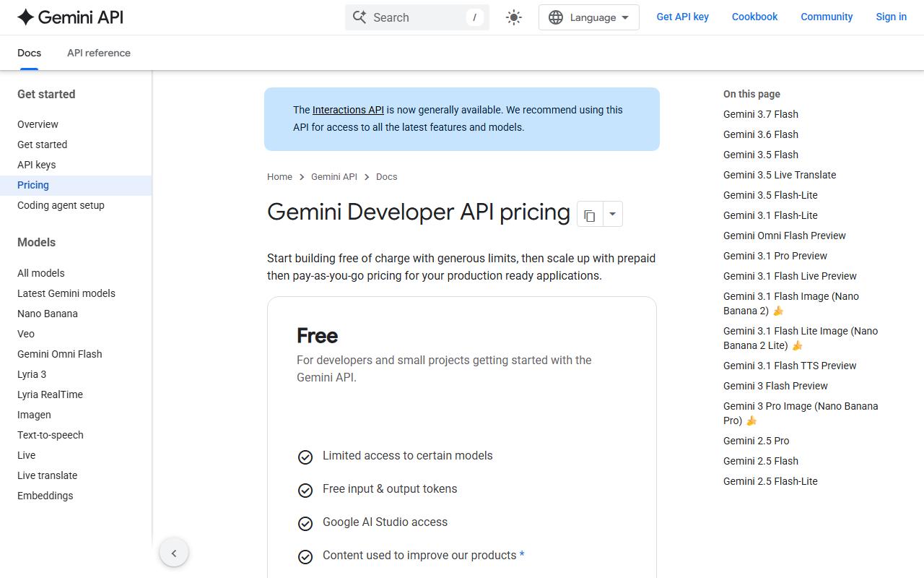Jump to Gemini 3.5 Flash section
The height and width of the screenshot is (578, 924).
tap(761, 155)
